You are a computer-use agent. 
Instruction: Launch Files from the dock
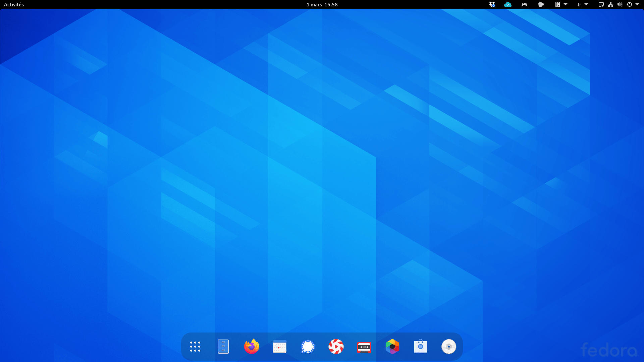pos(223,347)
